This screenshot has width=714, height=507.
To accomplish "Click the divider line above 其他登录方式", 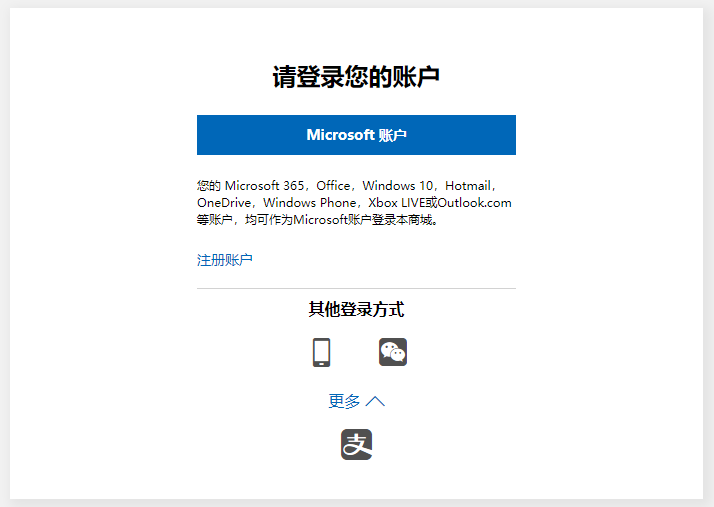I will click(356, 288).
